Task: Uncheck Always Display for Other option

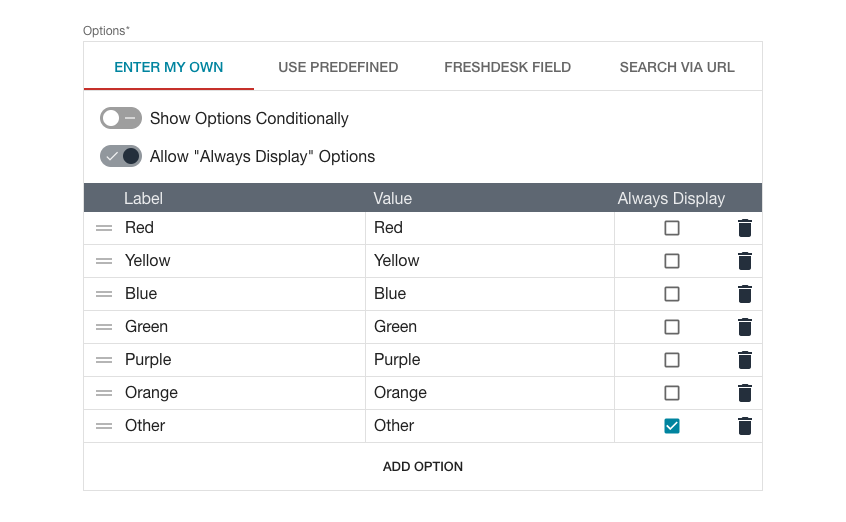Action: pos(672,426)
